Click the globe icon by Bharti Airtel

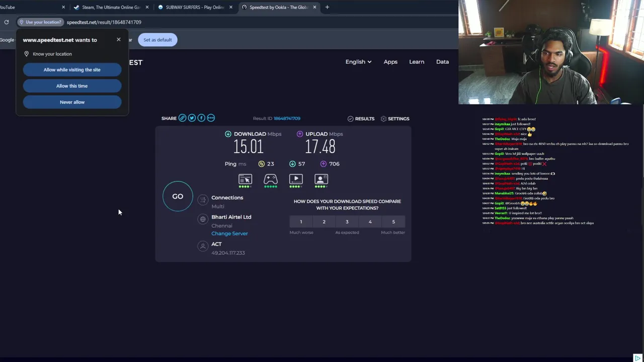click(203, 219)
